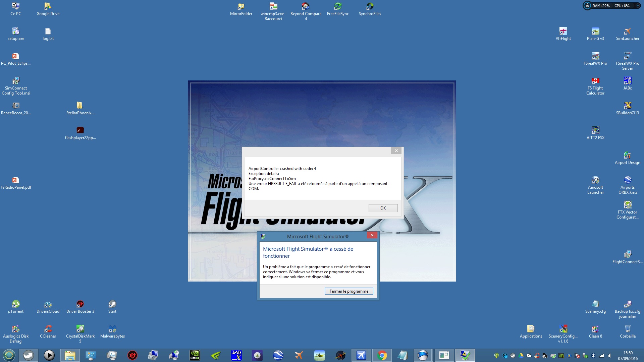Screen dimensions: 644x362
Task: Open the SimLauncher desktop icon
Action: (628, 34)
